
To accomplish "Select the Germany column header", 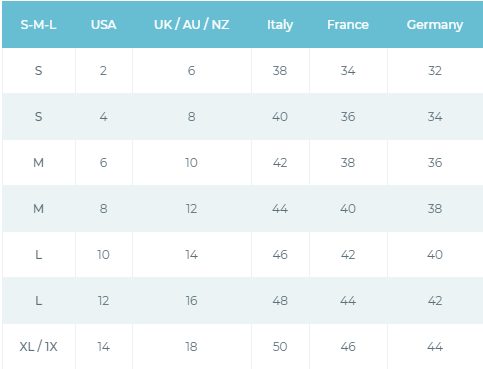I will [x=435, y=25].
